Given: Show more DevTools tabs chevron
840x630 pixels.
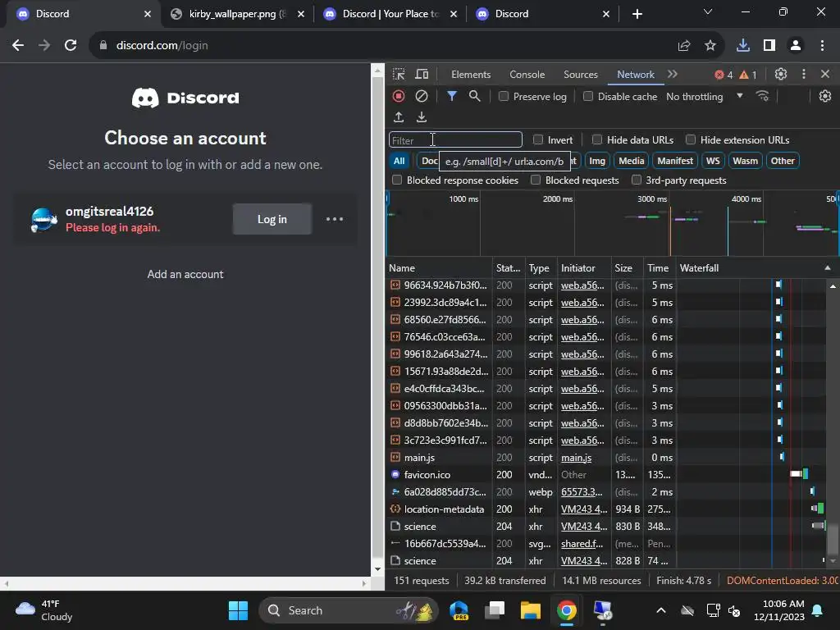Looking at the screenshot, I should click(x=673, y=74).
